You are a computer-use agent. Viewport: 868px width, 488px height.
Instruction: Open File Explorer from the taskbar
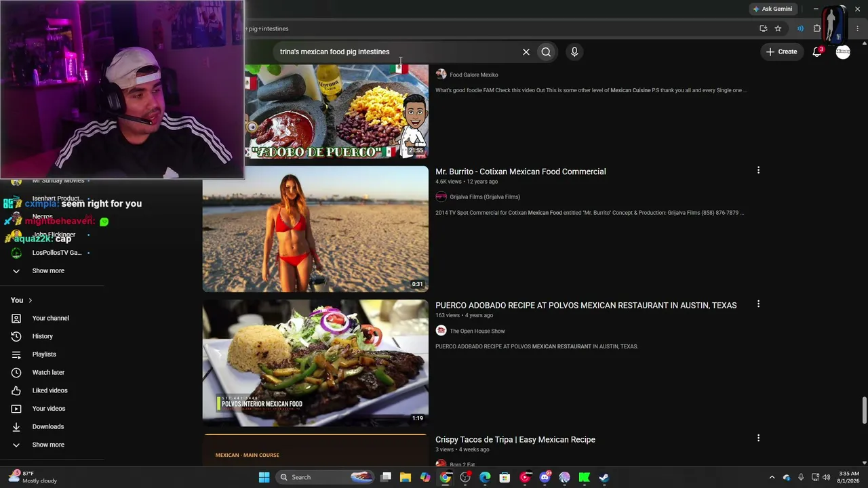(406, 477)
